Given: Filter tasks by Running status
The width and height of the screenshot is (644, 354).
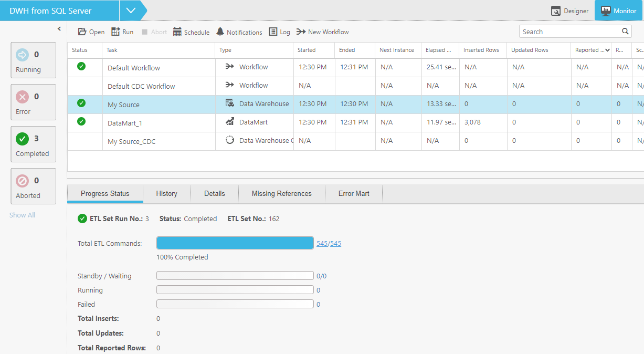Looking at the screenshot, I should (33, 60).
